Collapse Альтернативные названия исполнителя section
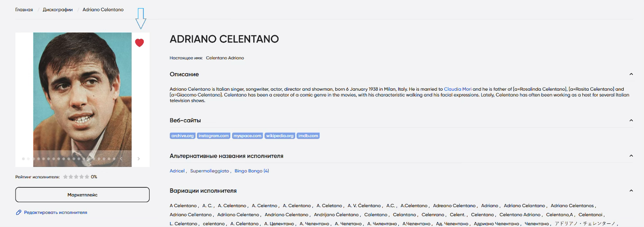 [631, 156]
